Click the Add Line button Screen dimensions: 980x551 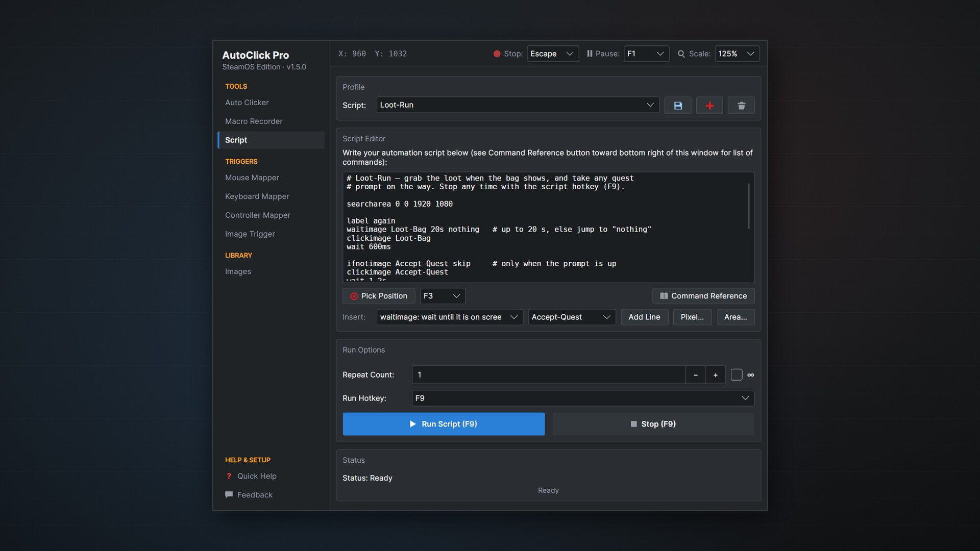coord(644,317)
